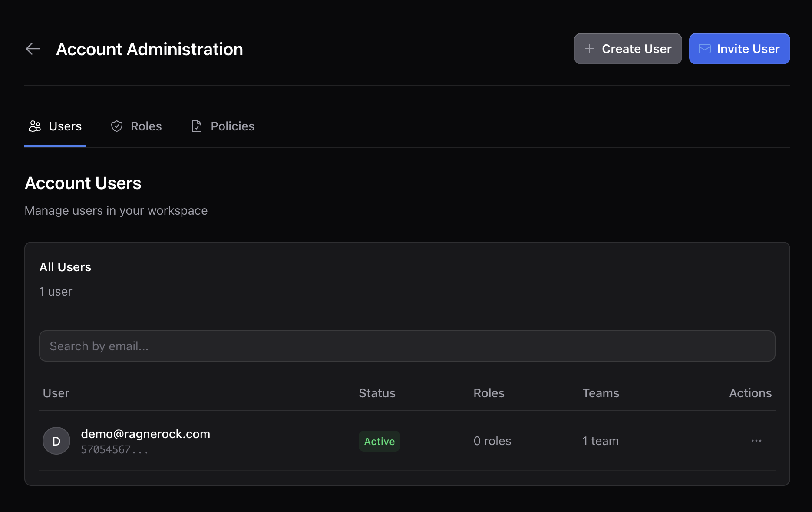
Task: Open the Policies tab
Action: [x=223, y=126]
